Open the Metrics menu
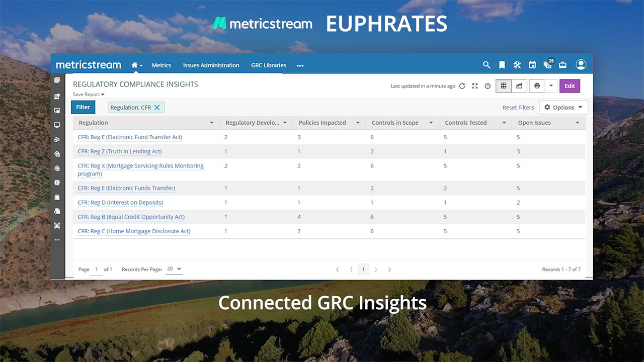This screenshot has height=362, width=644. tap(162, 65)
